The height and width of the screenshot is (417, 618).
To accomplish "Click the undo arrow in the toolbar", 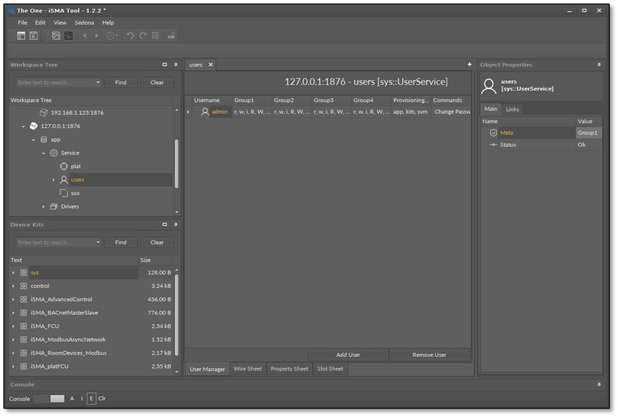I will [130, 36].
